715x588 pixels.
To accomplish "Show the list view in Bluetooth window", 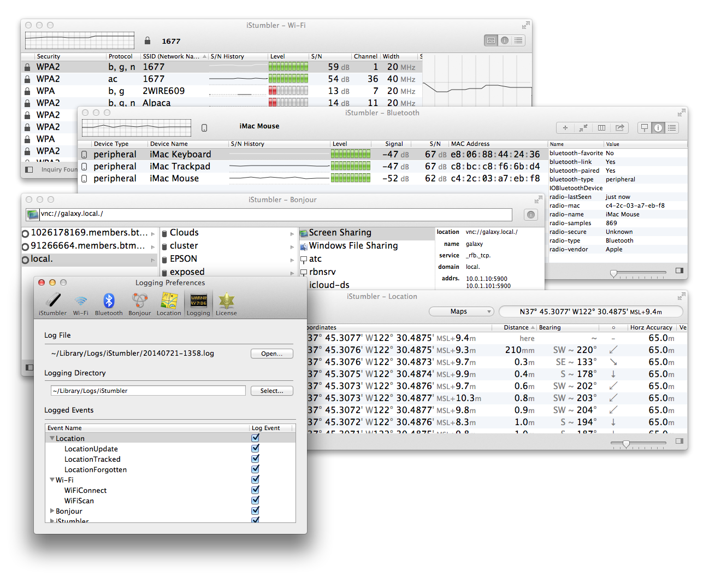I will (672, 128).
